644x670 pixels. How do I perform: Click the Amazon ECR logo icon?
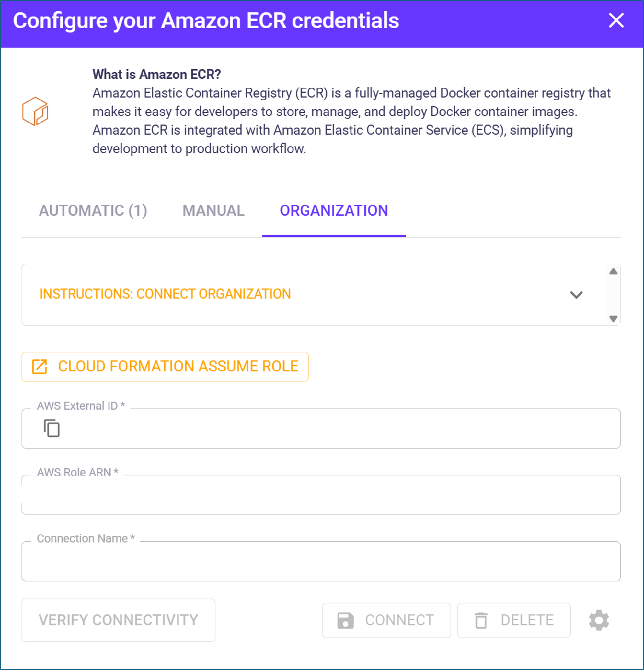click(x=35, y=112)
